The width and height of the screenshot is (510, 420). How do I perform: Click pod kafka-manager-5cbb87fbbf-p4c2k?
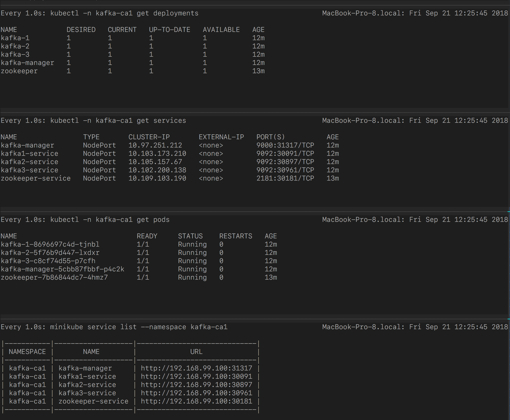tap(62, 269)
